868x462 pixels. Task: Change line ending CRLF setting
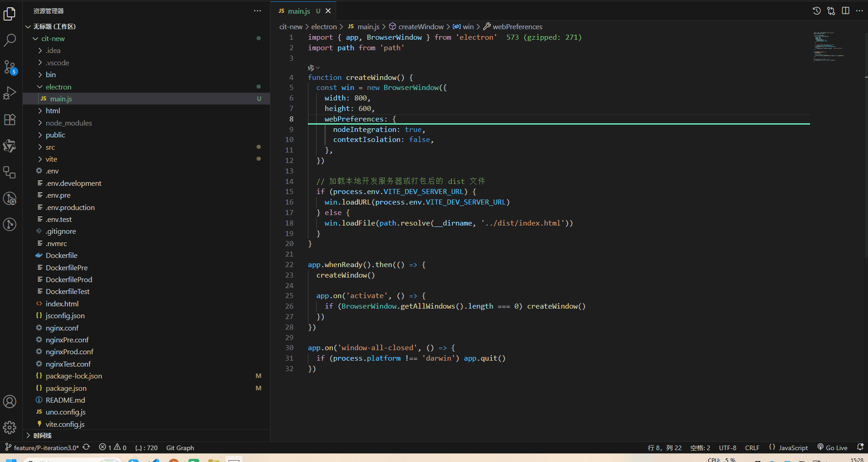coord(752,448)
